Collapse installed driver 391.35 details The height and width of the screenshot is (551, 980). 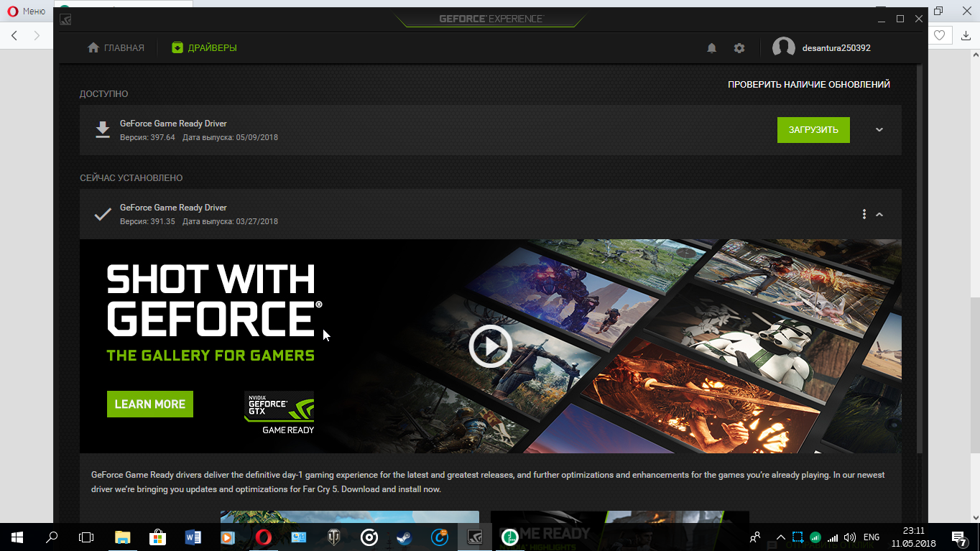pyautogui.click(x=879, y=214)
